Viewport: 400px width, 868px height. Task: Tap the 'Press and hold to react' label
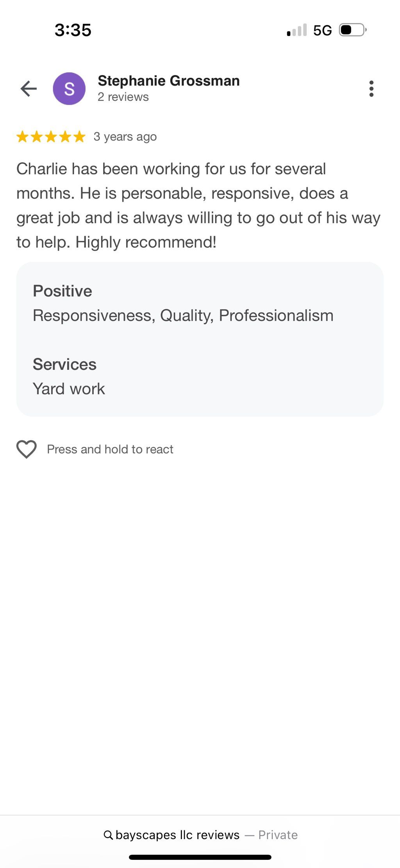click(x=110, y=449)
